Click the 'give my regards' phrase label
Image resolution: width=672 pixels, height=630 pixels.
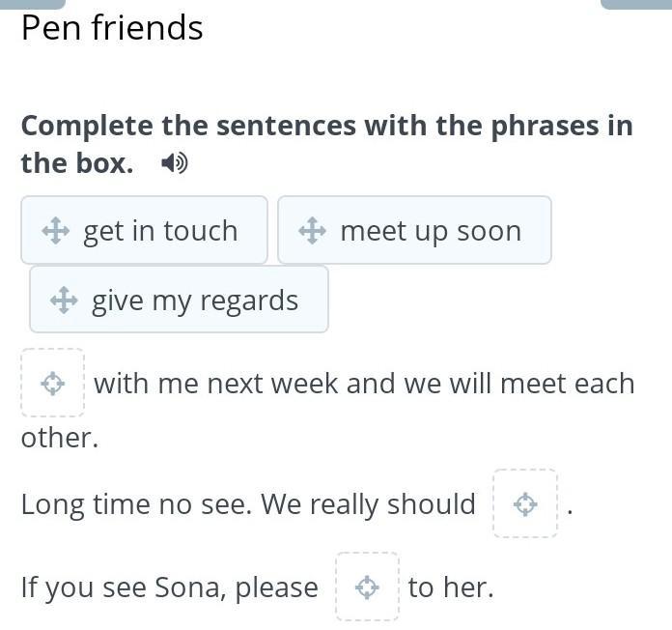[x=195, y=301]
